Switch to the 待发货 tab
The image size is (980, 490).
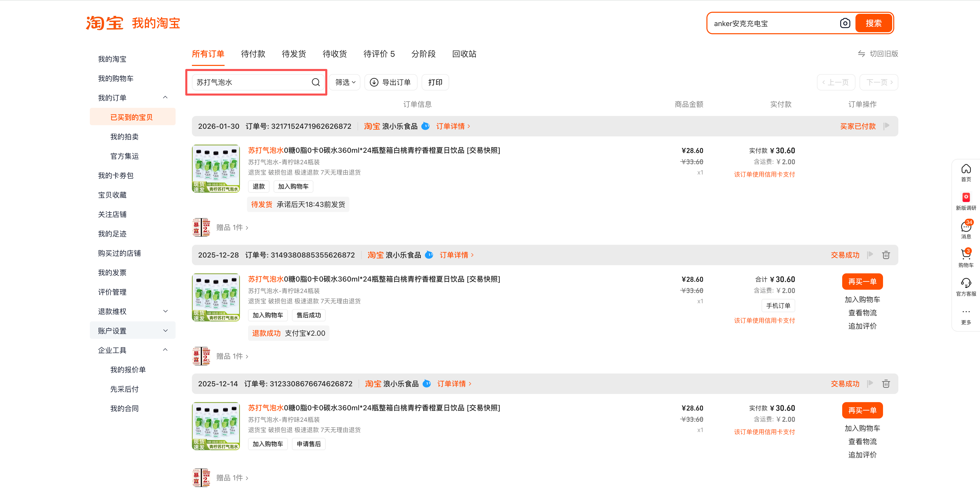(294, 54)
